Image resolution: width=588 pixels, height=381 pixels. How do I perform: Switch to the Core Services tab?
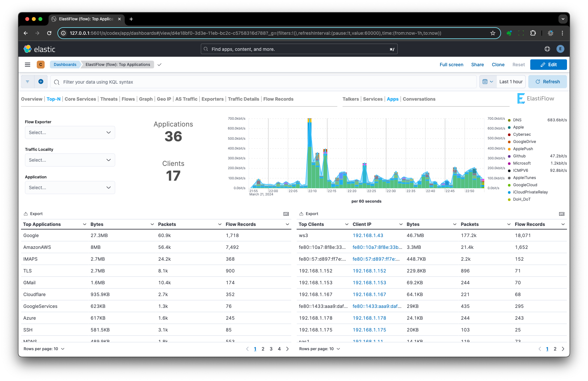pyautogui.click(x=80, y=99)
